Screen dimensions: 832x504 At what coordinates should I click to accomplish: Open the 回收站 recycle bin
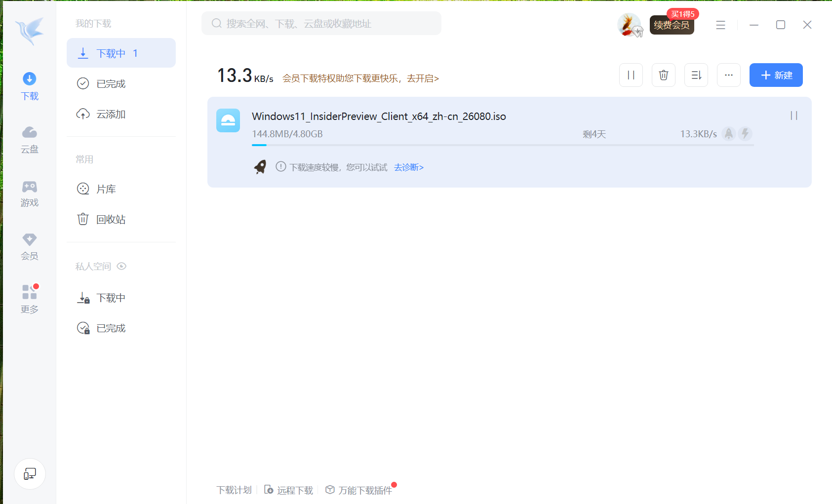111,219
